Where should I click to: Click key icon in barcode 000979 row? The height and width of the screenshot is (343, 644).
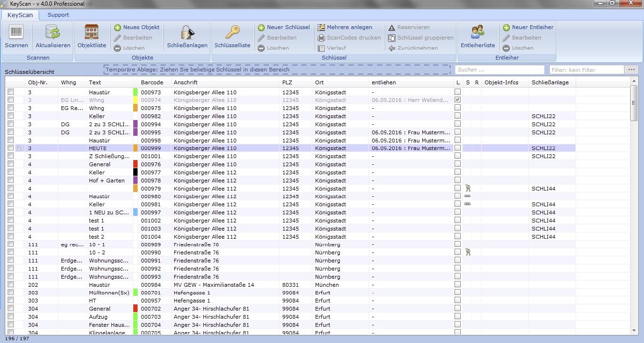tap(468, 189)
